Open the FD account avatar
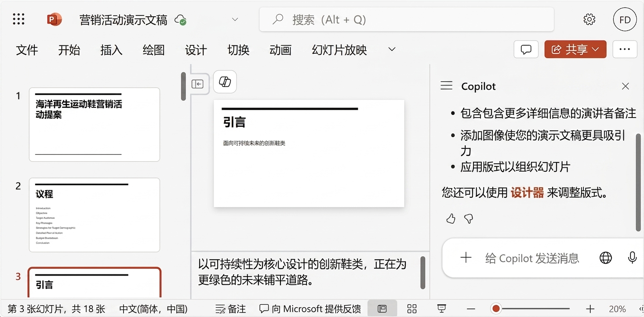Screen dimensions: 644x317 625,19
